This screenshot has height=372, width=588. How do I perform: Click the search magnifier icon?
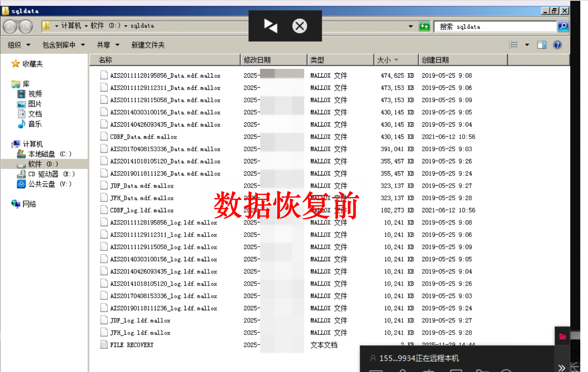click(x=563, y=26)
